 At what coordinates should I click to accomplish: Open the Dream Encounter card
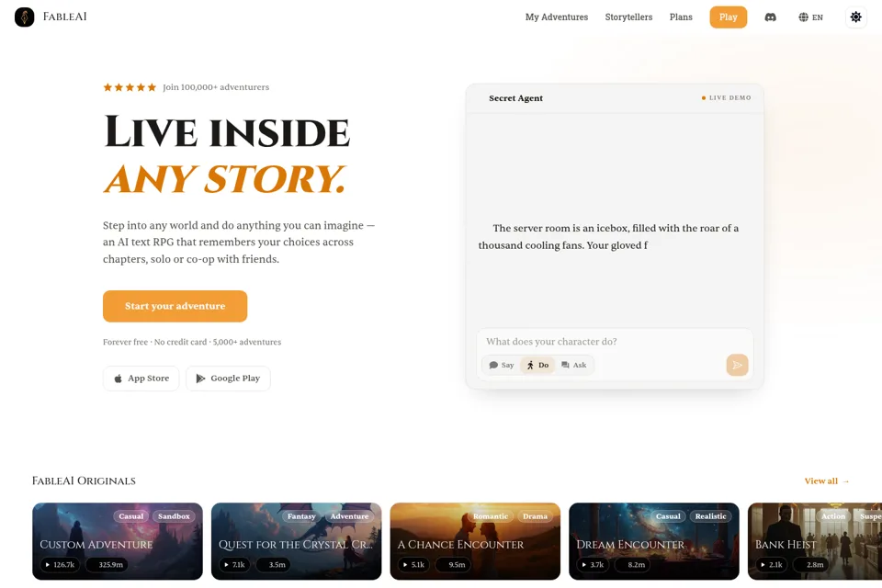pyautogui.click(x=654, y=541)
